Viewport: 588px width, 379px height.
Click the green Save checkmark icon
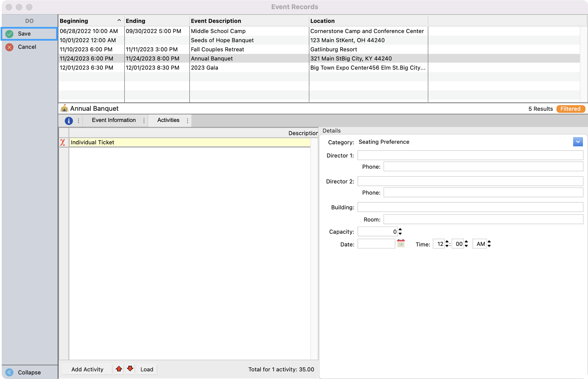click(x=9, y=34)
